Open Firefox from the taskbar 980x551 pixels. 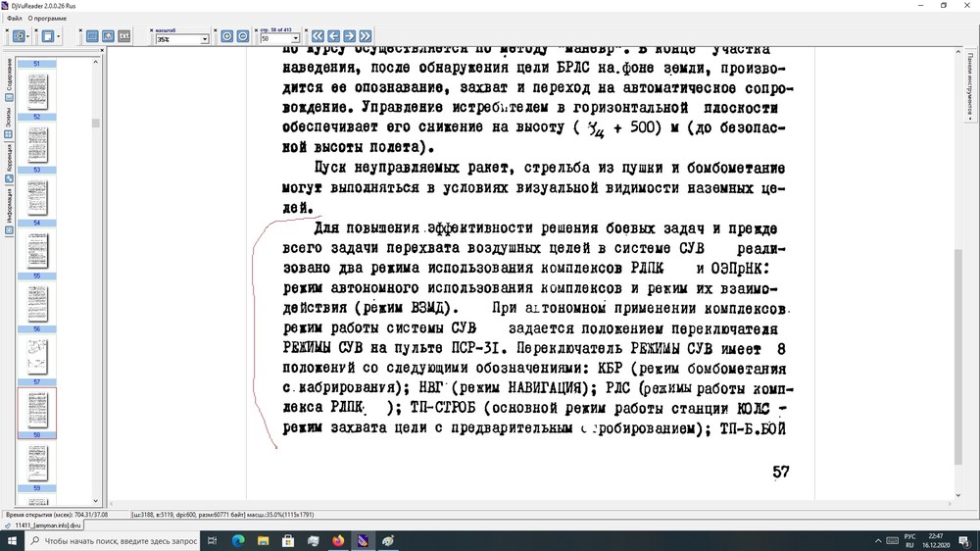(338, 541)
